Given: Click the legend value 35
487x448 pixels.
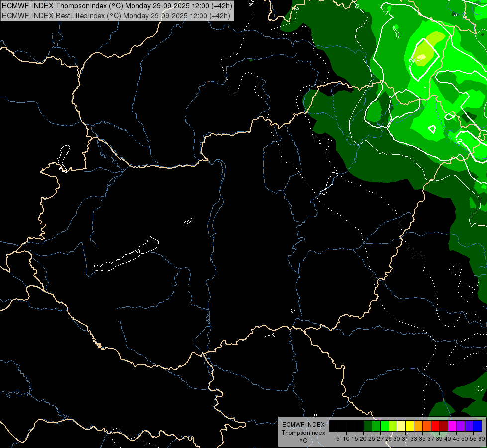Looking at the screenshot, I should 422,439.
